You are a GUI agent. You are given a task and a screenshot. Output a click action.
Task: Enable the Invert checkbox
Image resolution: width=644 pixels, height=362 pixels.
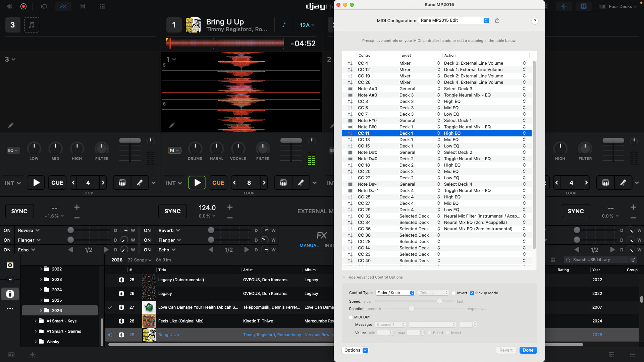454,293
